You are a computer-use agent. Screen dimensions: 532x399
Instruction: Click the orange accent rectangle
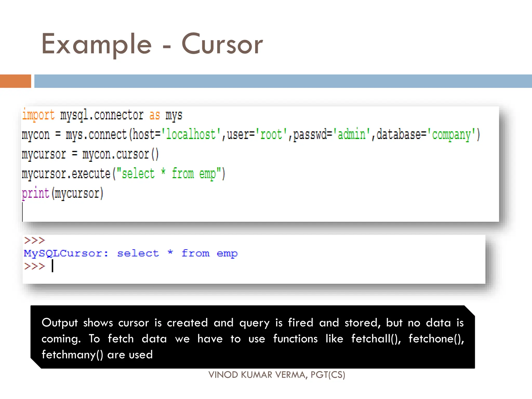click(15, 81)
